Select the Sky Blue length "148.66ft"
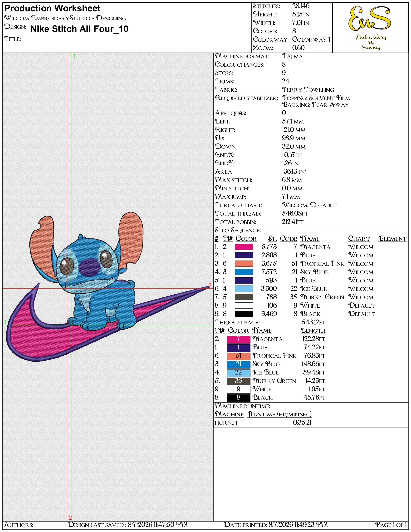This screenshot has width=411, height=532. (313, 364)
